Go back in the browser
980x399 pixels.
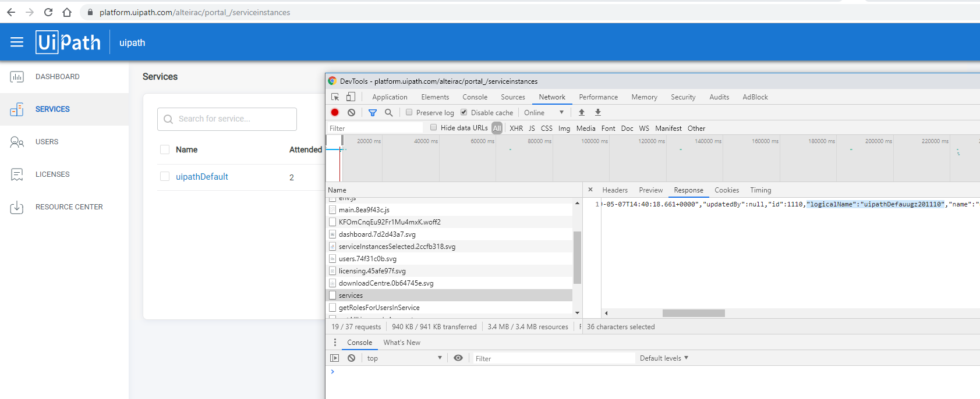(11, 12)
